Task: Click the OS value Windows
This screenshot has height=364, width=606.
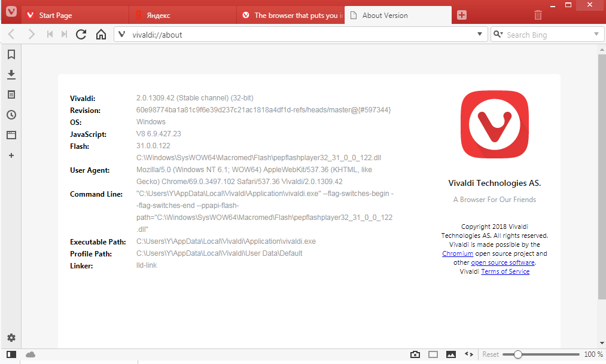Action: pyautogui.click(x=151, y=122)
